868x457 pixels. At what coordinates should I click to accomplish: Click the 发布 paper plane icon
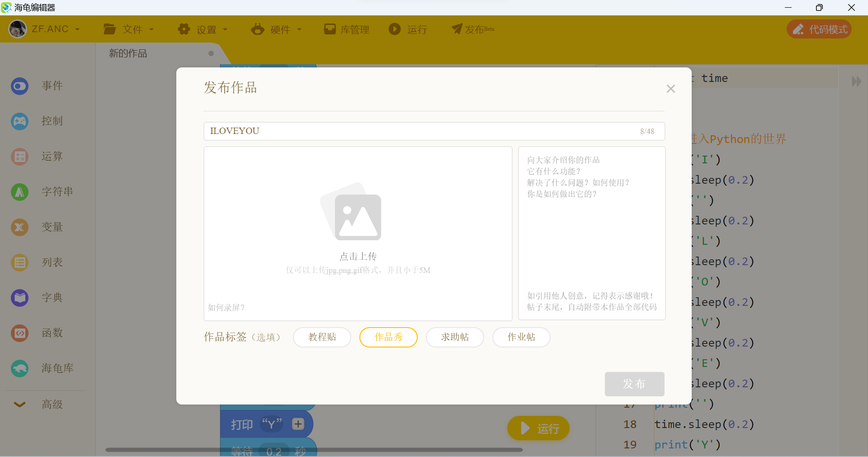[457, 29]
